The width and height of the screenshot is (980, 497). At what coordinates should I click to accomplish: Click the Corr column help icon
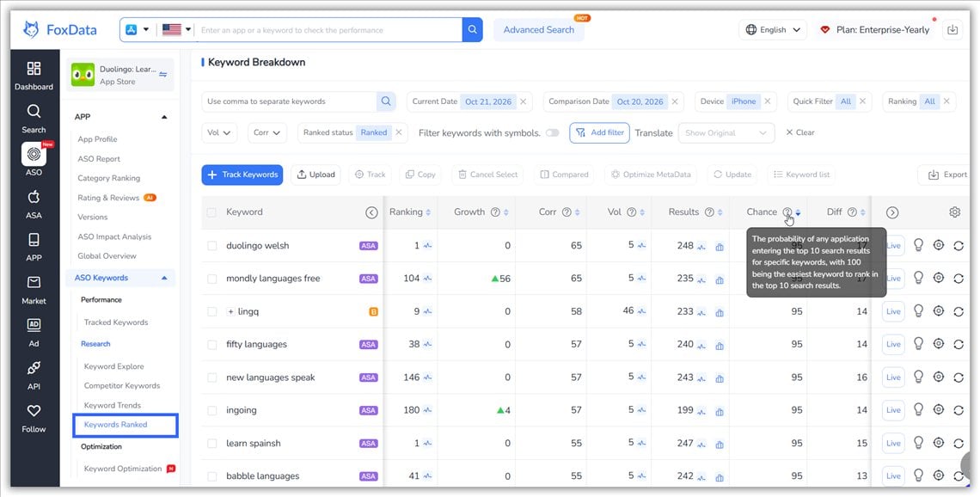pos(567,212)
